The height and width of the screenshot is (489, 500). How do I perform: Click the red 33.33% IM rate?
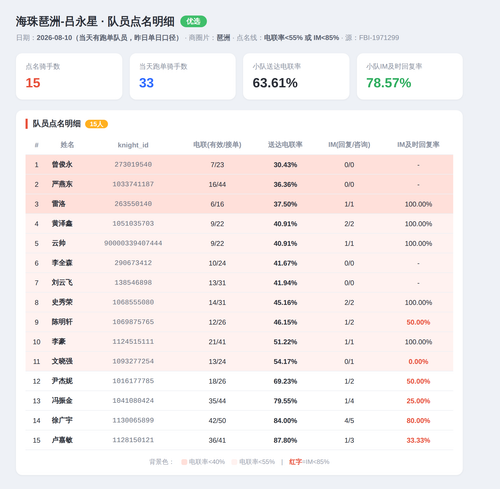coord(418,440)
